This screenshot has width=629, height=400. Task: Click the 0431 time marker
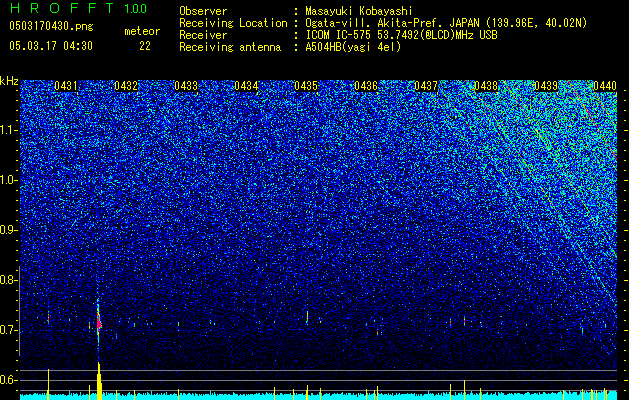pos(66,86)
